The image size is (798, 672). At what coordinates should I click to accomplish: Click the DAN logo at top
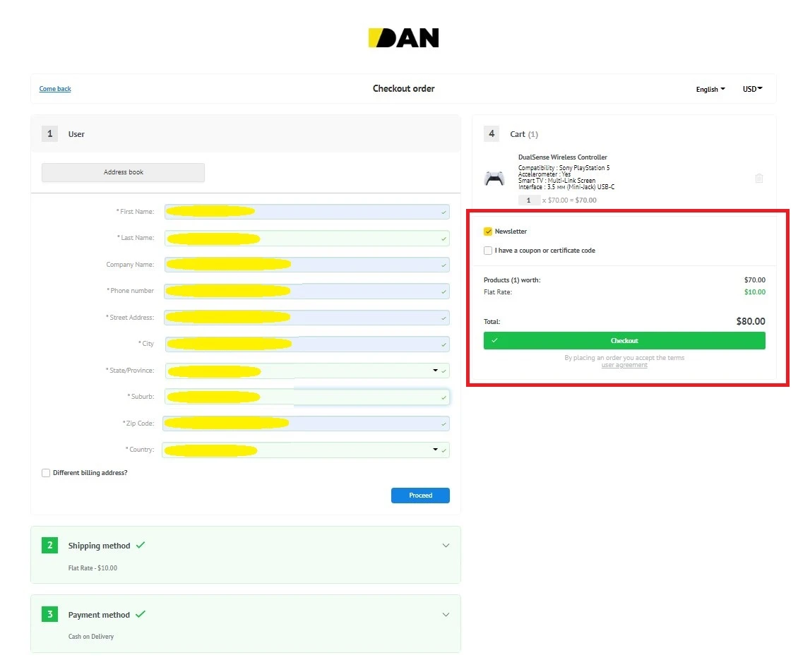point(403,38)
